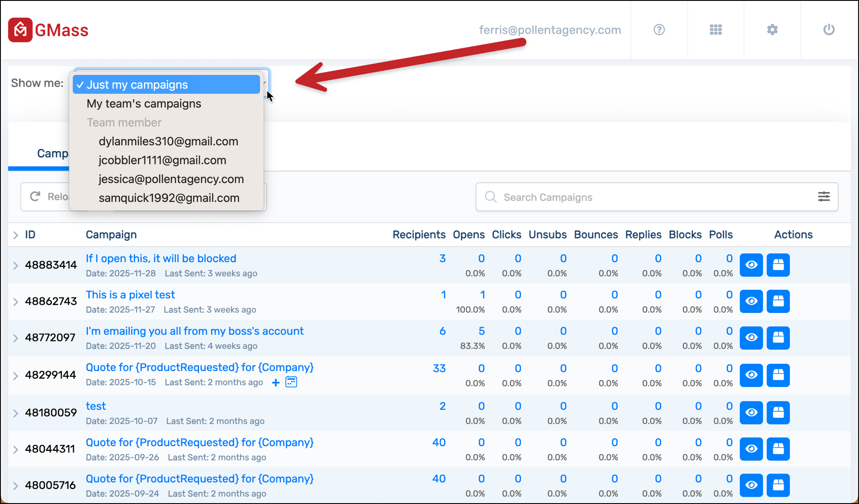Click the plus icon on campaign 48299144

[x=276, y=382]
